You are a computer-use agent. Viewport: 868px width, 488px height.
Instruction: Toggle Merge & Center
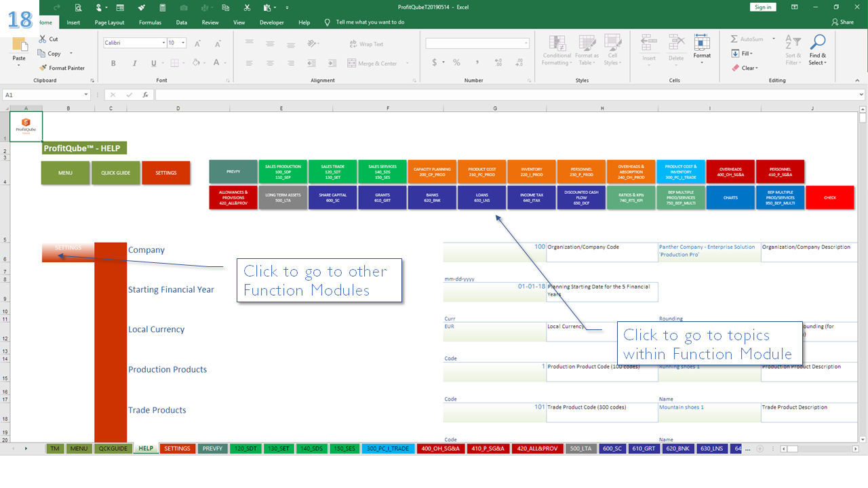pyautogui.click(x=372, y=63)
